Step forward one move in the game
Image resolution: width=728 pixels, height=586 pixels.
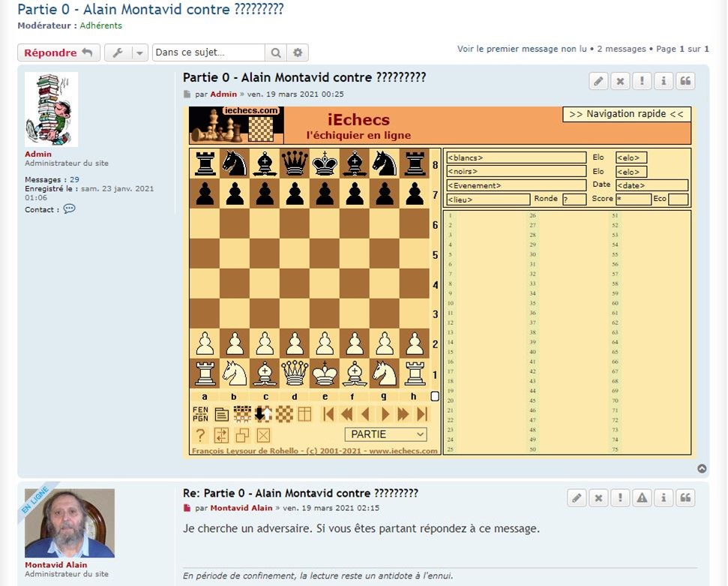(385, 414)
